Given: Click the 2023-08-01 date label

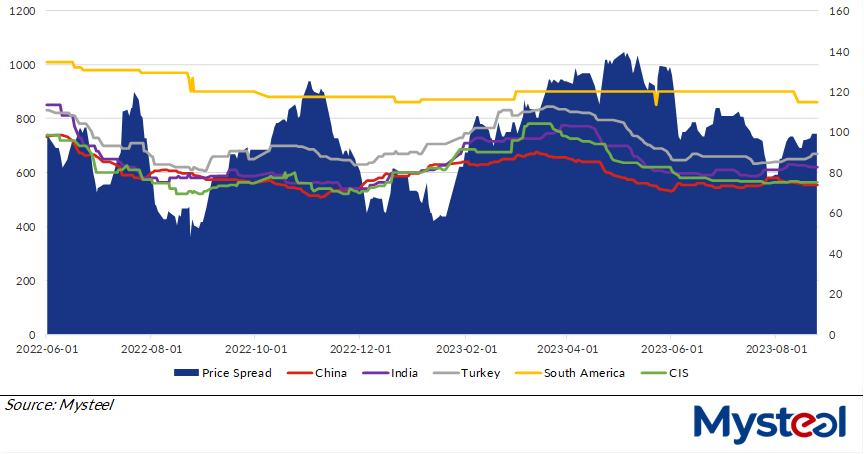Looking at the screenshot, I should click(776, 350).
